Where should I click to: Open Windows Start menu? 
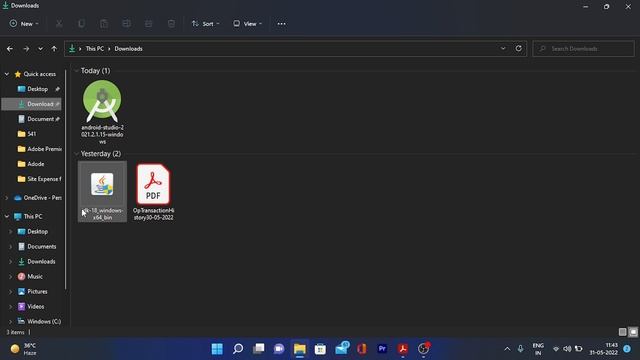coord(217,349)
